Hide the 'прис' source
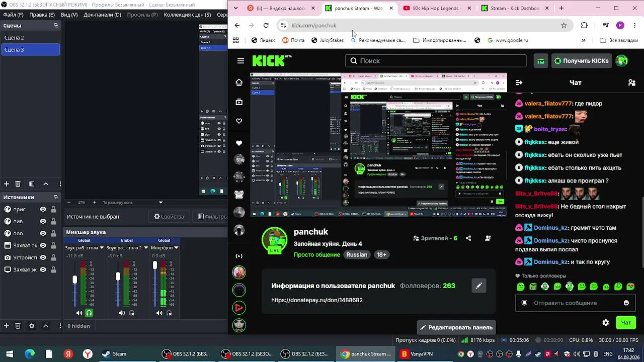 [43, 209]
